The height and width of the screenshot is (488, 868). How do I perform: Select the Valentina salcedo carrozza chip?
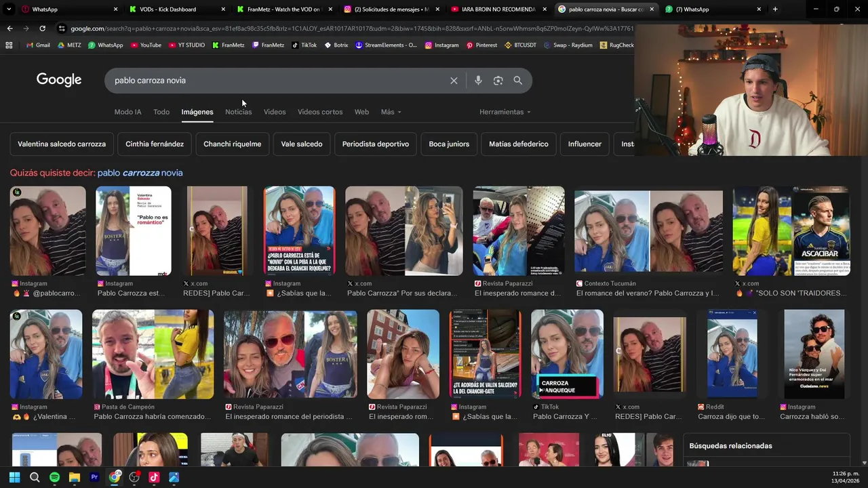pos(62,144)
